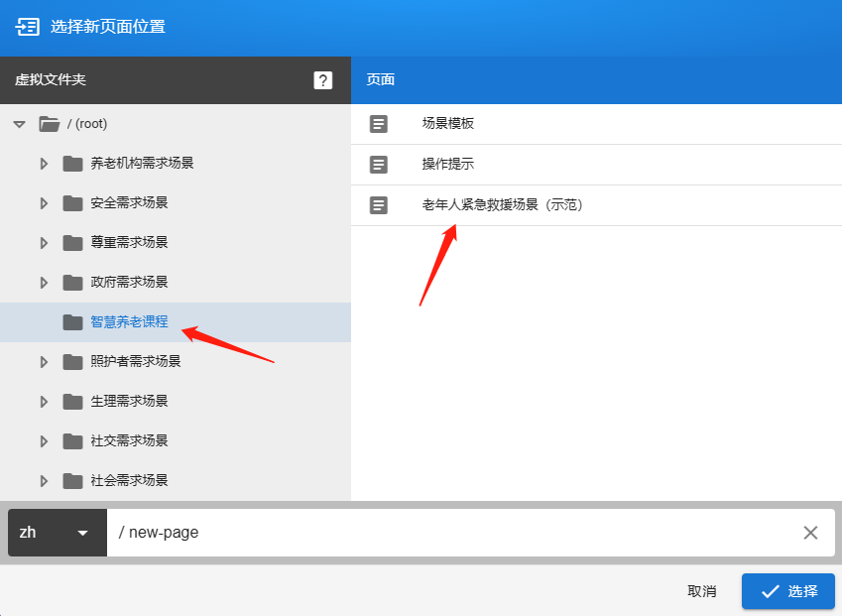Click the help question mark icon

[323, 80]
